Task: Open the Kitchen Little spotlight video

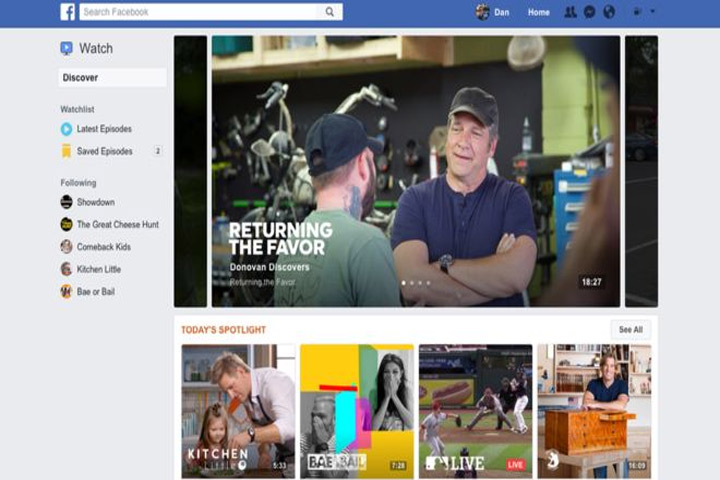Action: pyautogui.click(x=238, y=411)
